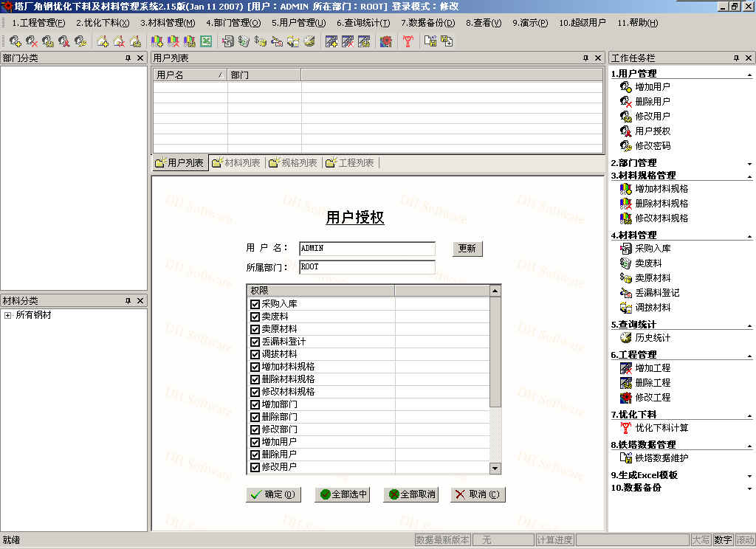Open 卖原材料 in task pane
756x549 pixels.
653,277
